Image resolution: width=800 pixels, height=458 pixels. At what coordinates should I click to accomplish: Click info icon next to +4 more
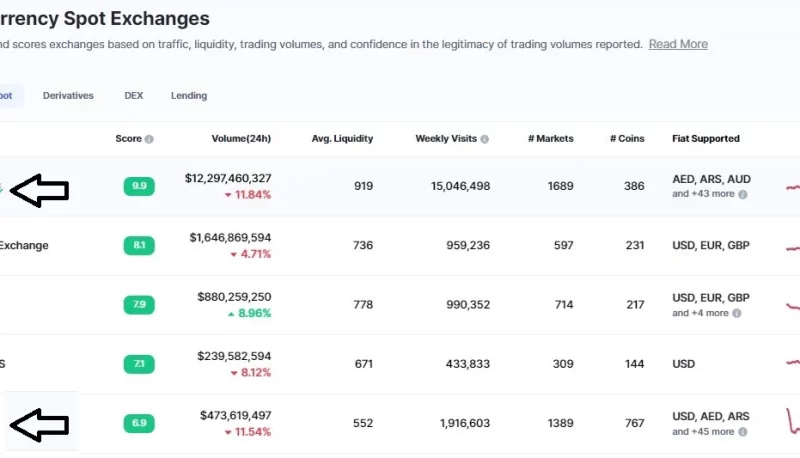pyautogui.click(x=737, y=313)
